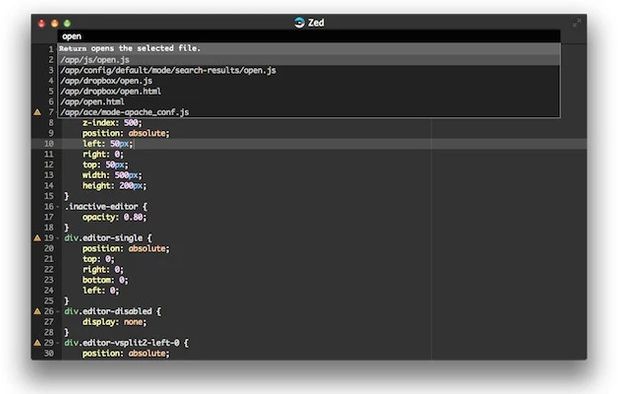Fold the div.editor-vsplit2-left-0 rule at line 29

coord(58,343)
